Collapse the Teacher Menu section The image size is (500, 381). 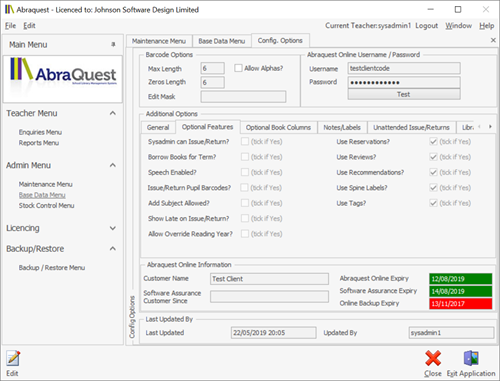(x=113, y=113)
